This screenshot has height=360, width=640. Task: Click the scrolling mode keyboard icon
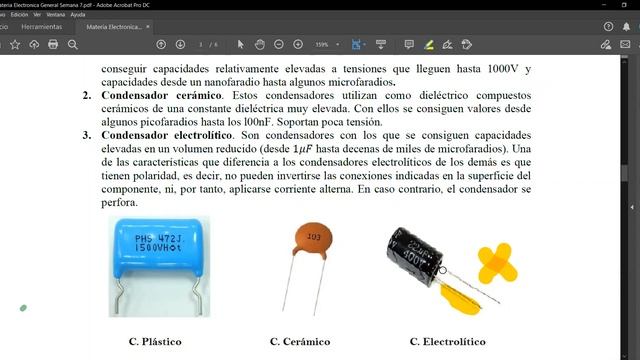(381, 44)
